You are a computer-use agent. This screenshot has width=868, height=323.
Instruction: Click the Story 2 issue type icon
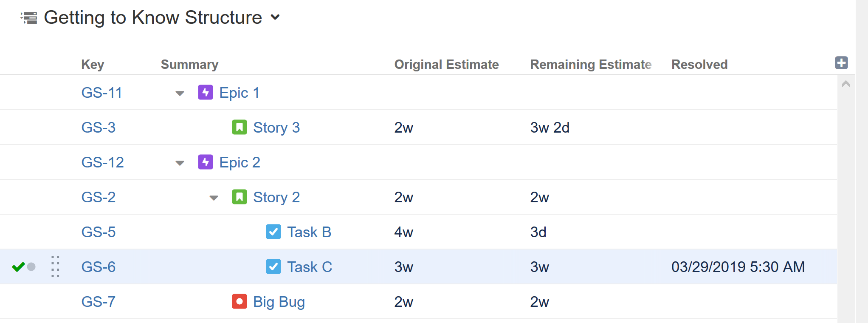point(240,197)
